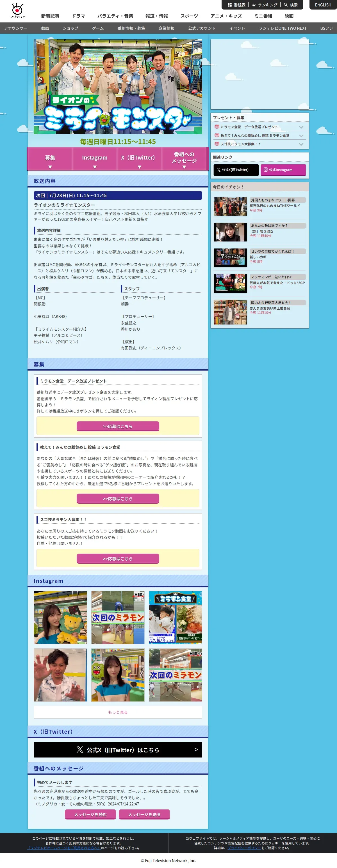
Task: Open 外国人ものまねアワード開幕 thumbnail
Action: coord(230,206)
